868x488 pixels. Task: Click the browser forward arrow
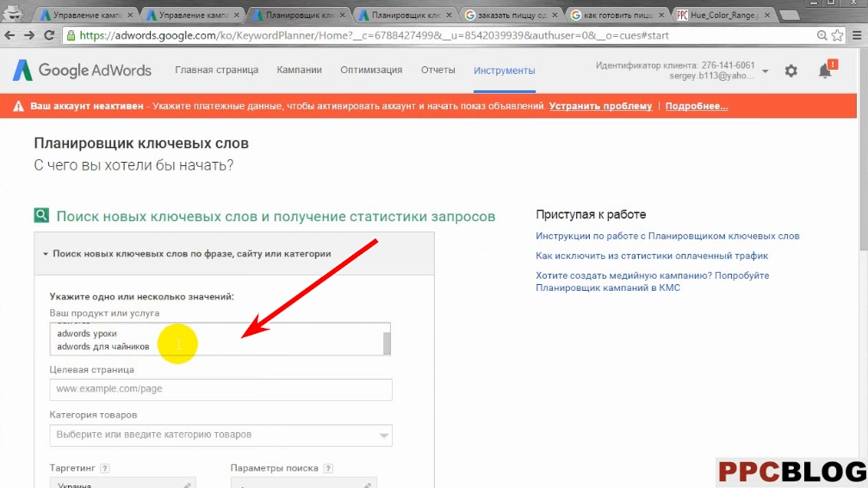[x=28, y=35]
